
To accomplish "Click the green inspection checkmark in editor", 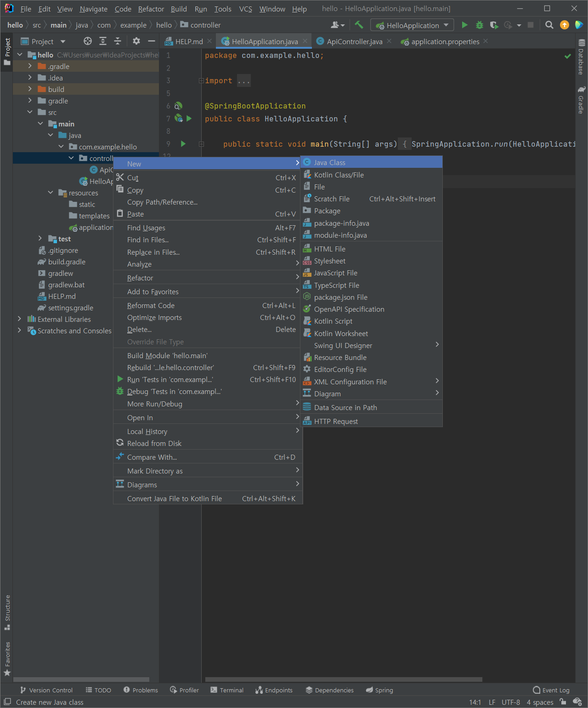I will point(568,56).
